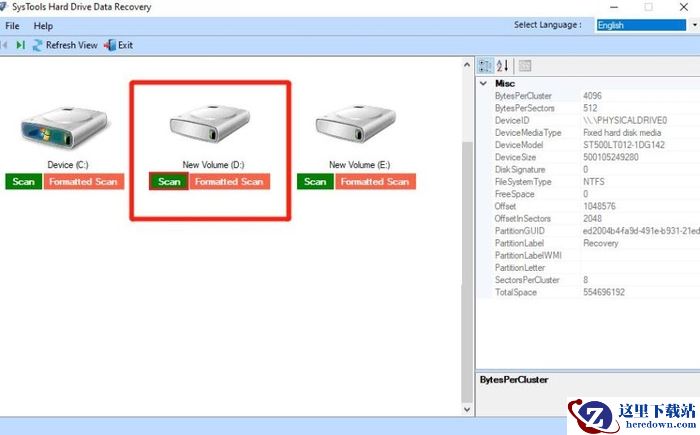Click the drive list scroll up arrow
Image resolution: width=700 pixels, height=435 pixels.
coord(467,65)
